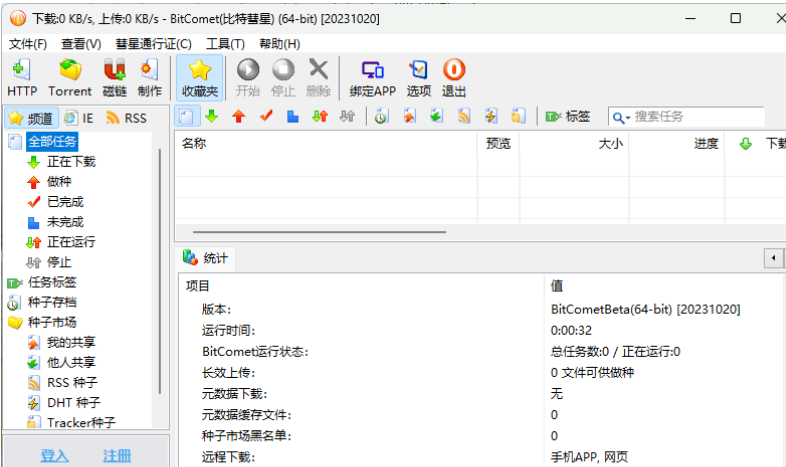Click all-tasks page icon in filter toolbar
This screenshot has width=786, height=467.
tap(186, 117)
